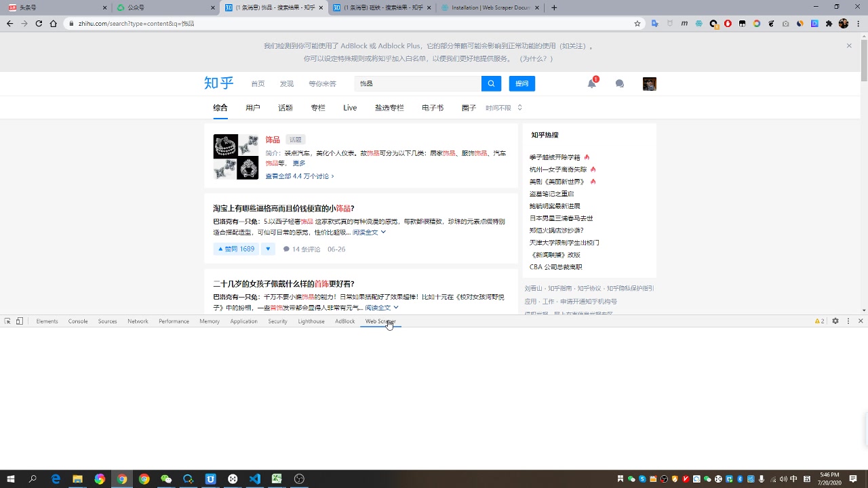
Task: Click 更多 in the topic description
Action: pyautogui.click(x=299, y=163)
